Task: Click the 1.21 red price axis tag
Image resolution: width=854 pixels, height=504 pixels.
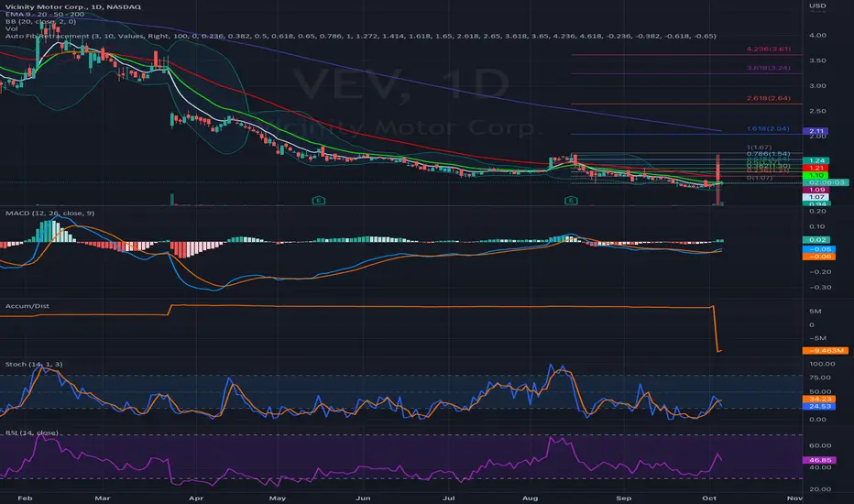Action: 816,169
